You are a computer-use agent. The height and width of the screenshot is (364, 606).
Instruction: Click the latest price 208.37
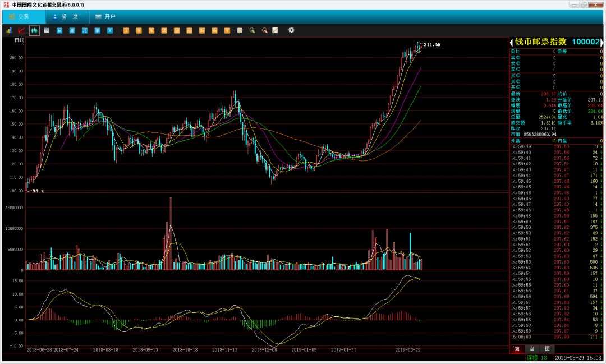548,94
